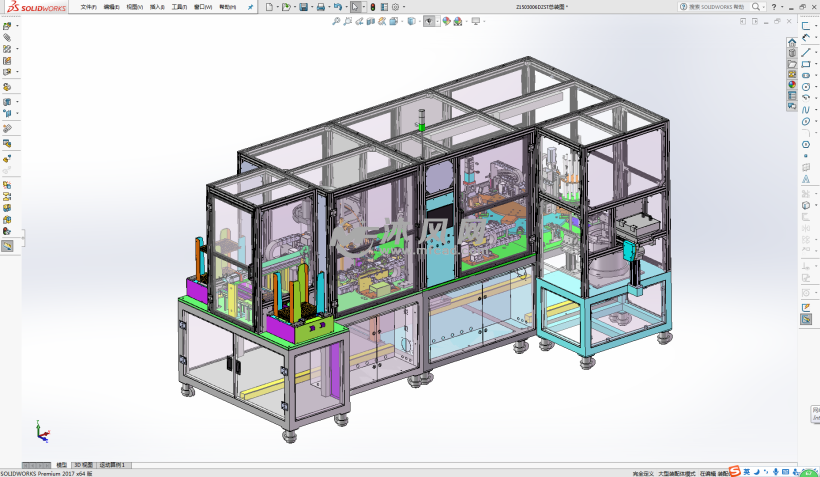Image resolution: width=820 pixels, height=477 pixels.
Task: Click the Rebuild traffic light icon
Action: [x=373, y=7]
